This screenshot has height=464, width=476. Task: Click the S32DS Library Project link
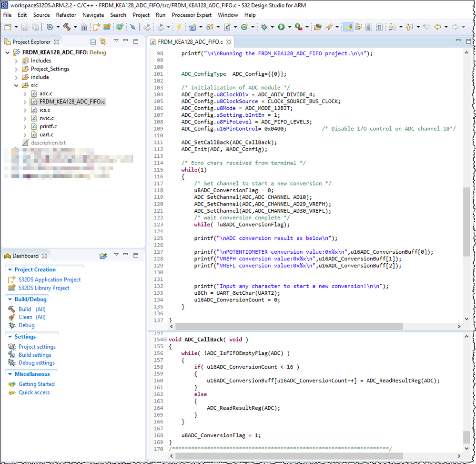pyautogui.click(x=44, y=288)
